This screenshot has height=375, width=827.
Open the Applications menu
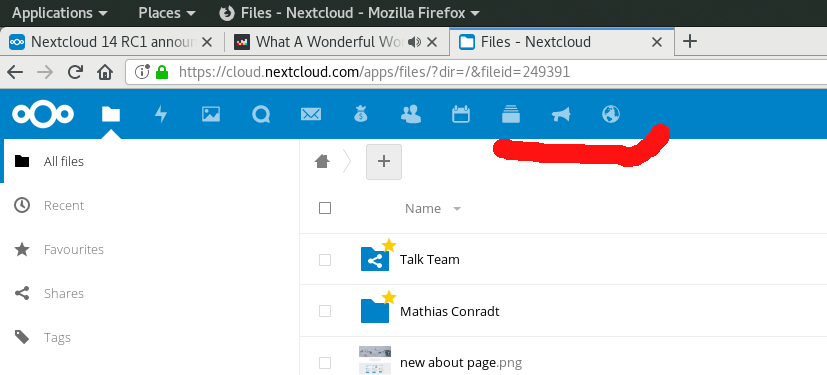pos(60,13)
